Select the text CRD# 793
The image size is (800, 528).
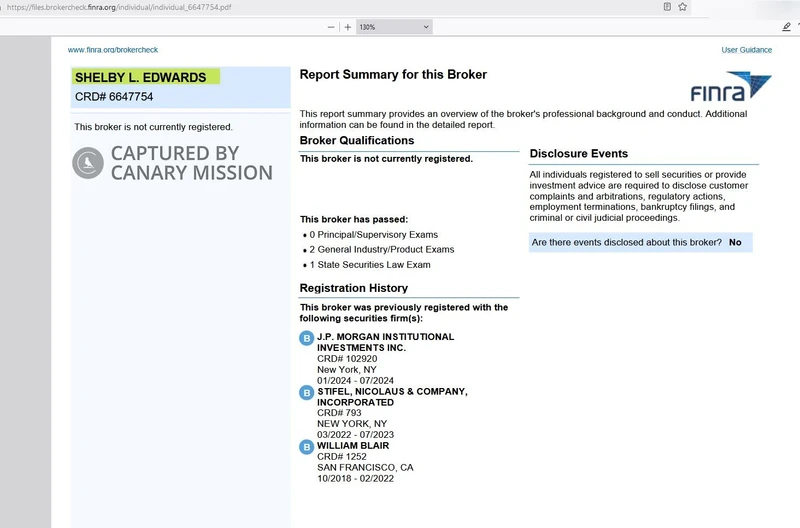pos(339,413)
